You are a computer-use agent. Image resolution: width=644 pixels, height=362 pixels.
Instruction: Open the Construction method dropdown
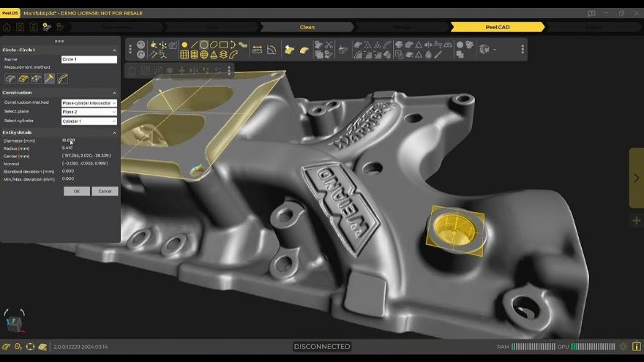(89, 103)
